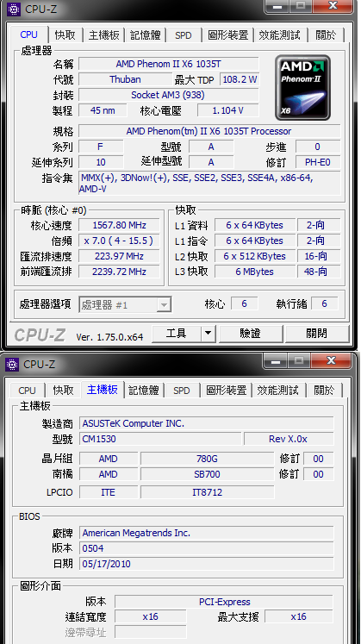
Task: Open the 處理器選項 combo box showing 處理器 #1
Action: pyautogui.click(x=125, y=304)
